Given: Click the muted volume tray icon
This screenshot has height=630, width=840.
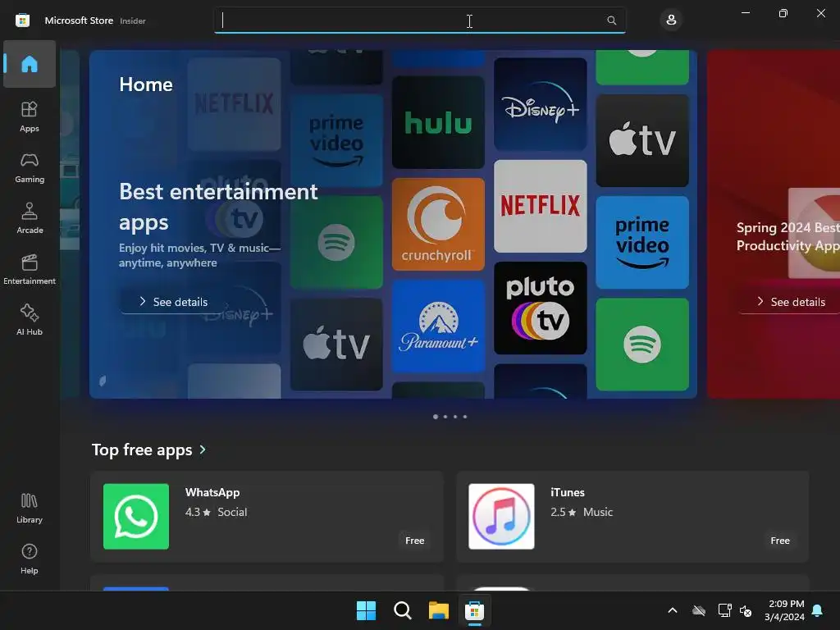Looking at the screenshot, I should click(x=746, y=610).
